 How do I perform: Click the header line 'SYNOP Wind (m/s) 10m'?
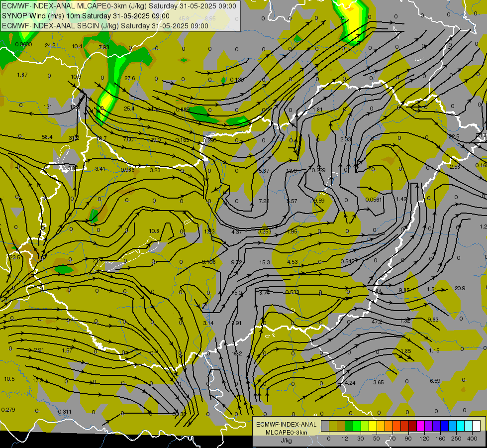[86, 16]
